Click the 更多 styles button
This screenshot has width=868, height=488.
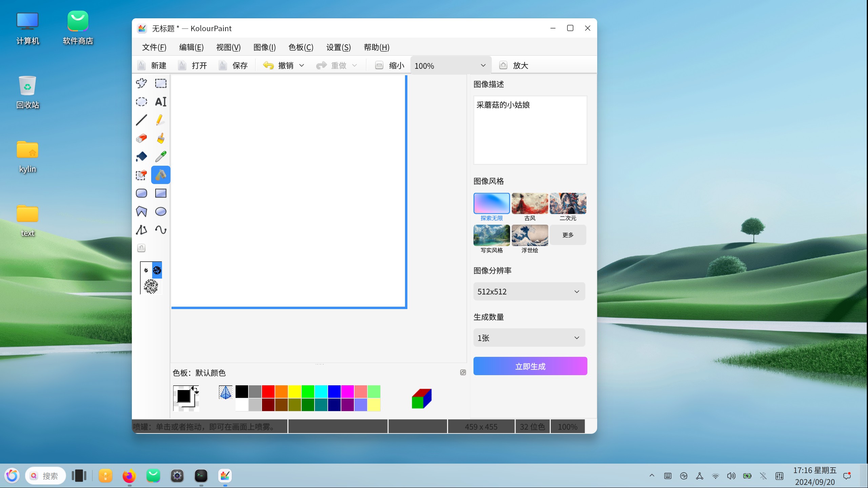tap(568, 235)
